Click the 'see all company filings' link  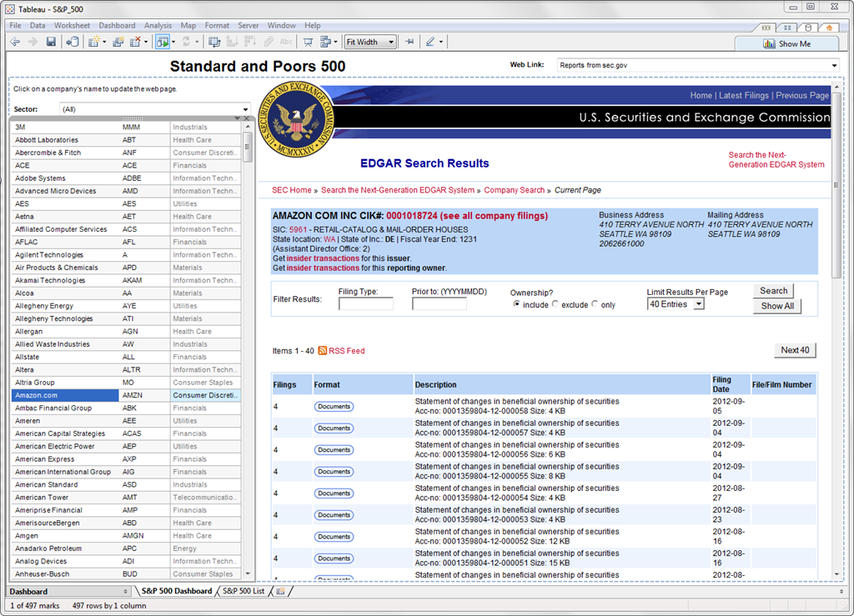click(x=494, y=216)
